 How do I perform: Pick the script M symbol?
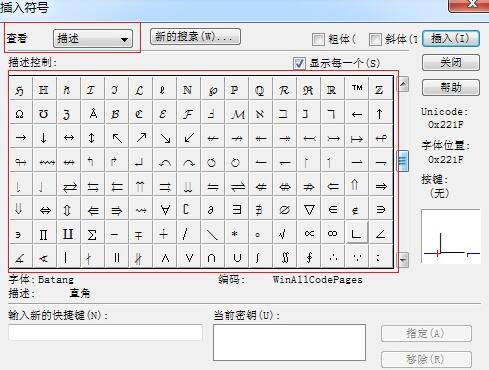point(238,114)
